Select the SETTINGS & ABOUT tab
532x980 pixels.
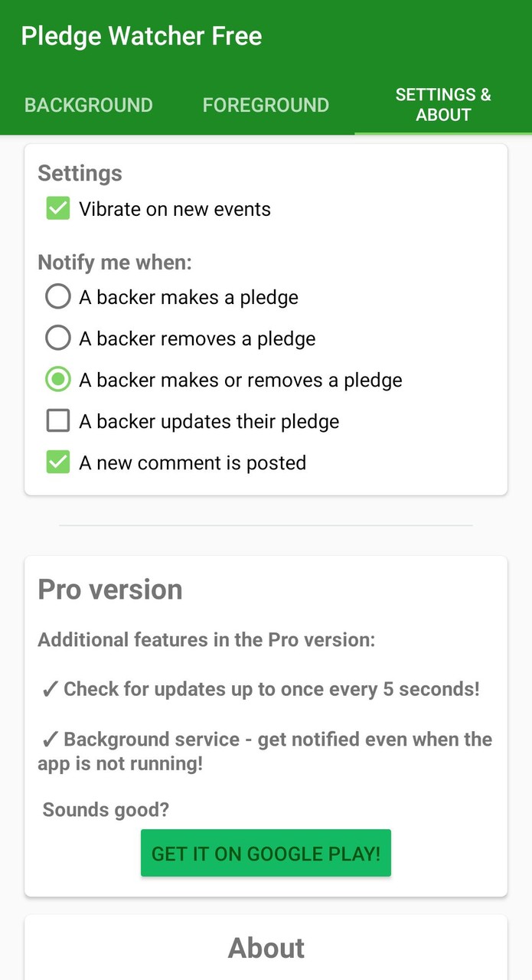pos(444,105)
